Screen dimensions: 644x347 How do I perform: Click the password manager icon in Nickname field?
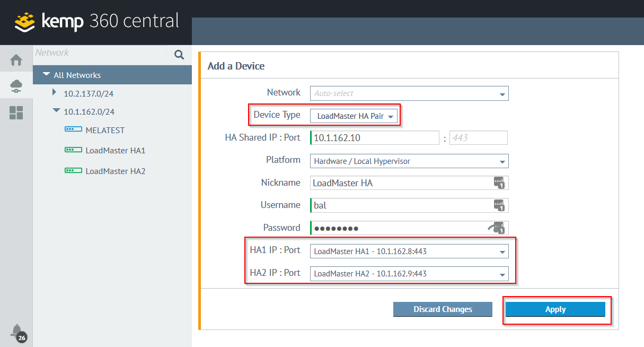click(x=499, y=183)
